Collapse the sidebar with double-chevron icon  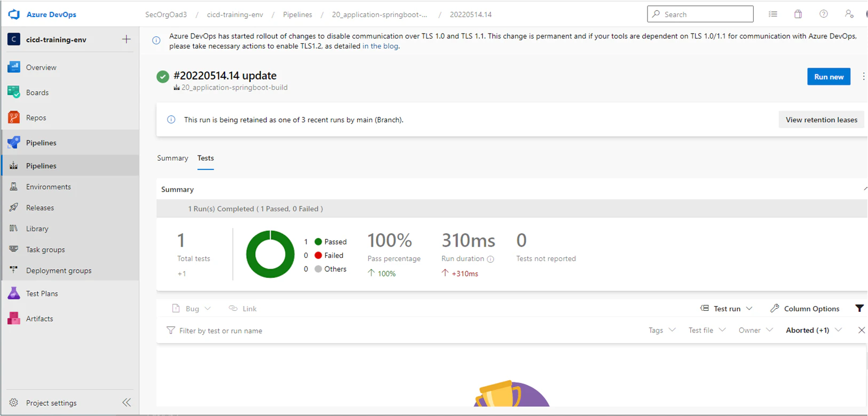pyautogui.click(x=127, y=403)
